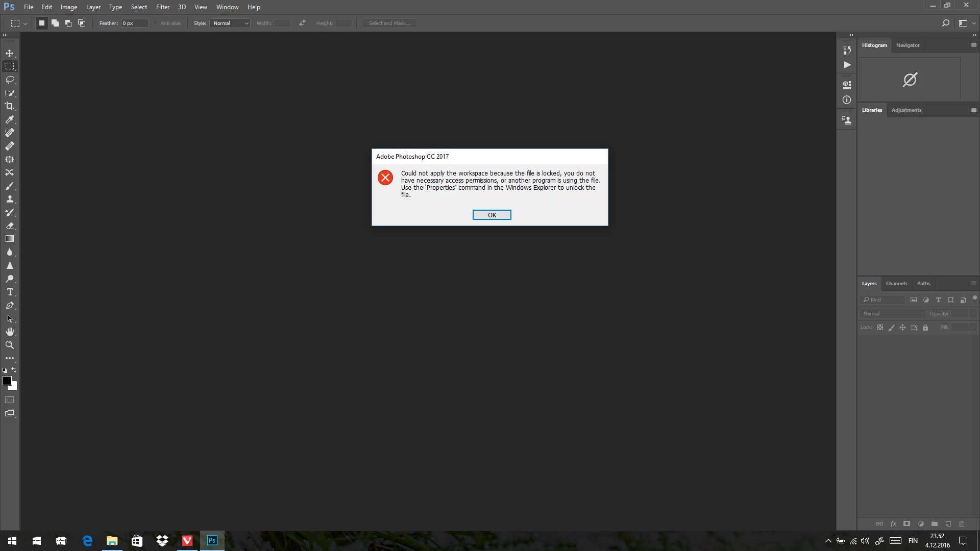Viewport: 980px width, 551px height.
Task: Toggle Quick Mask mode icon
Action: point(10,400)
